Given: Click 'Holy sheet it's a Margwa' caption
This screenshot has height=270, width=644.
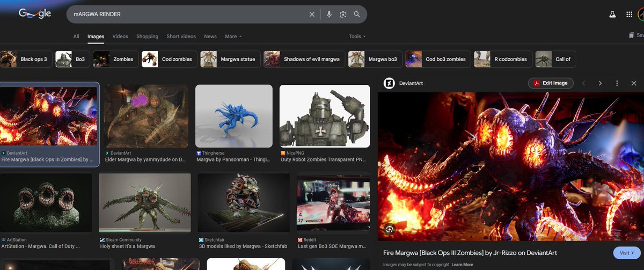Looking at the screenshot, I should pos(127,246).
